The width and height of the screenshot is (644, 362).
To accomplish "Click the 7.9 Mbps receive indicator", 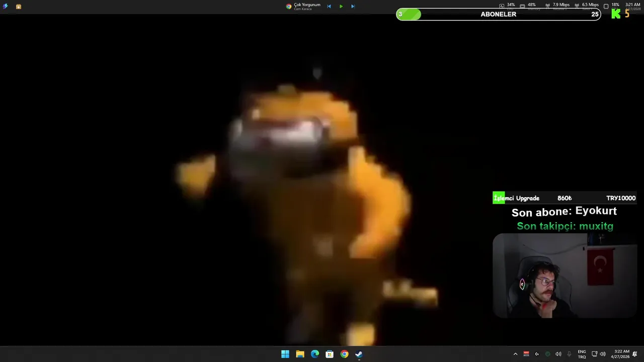I will pos(557,6).
